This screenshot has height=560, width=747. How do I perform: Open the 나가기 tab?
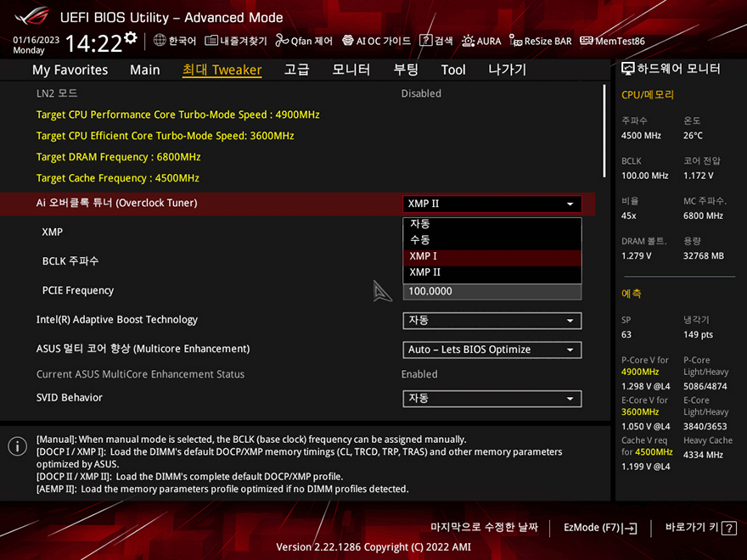click(x=508, y=70)
